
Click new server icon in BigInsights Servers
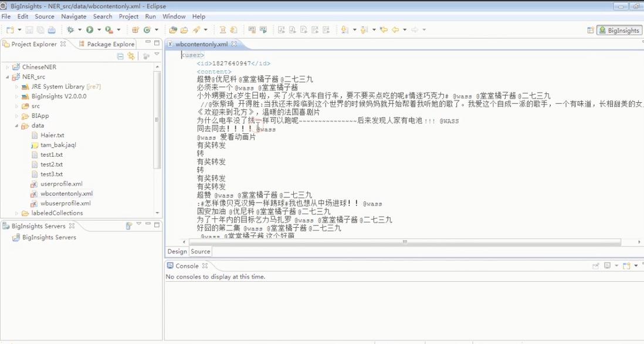tap(129, 225)
